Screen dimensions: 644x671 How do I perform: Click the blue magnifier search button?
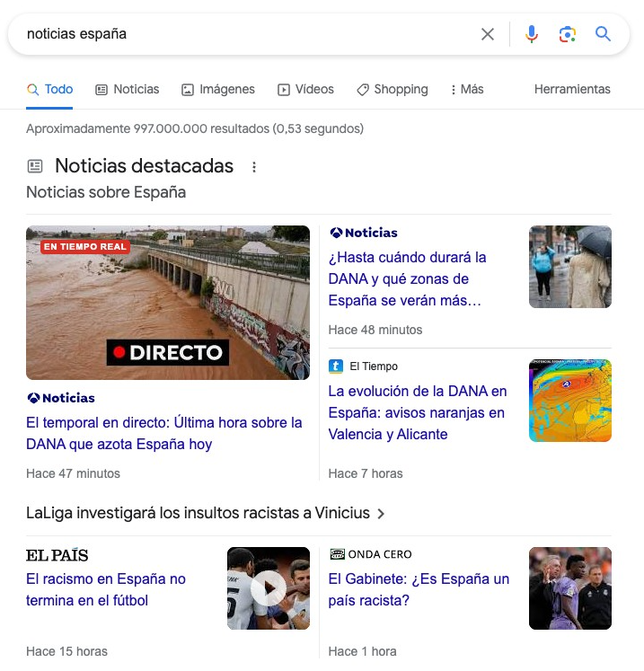point(603,33)
